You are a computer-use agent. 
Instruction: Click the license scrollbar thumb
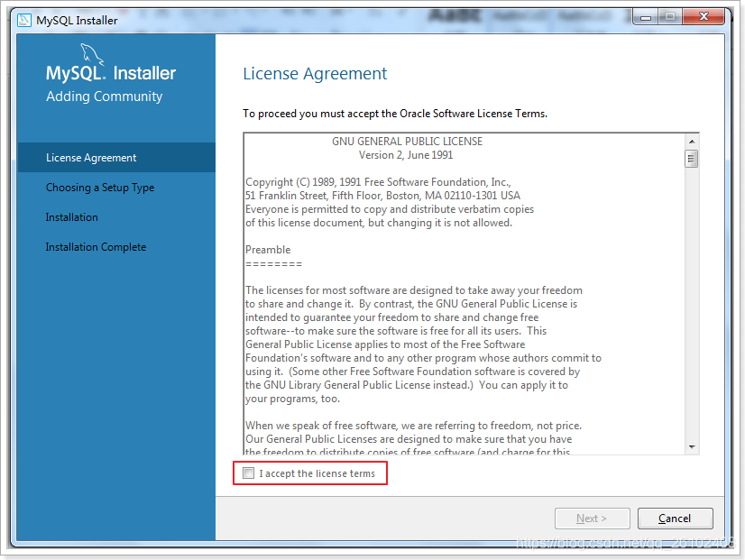click(x=692, y=159)
